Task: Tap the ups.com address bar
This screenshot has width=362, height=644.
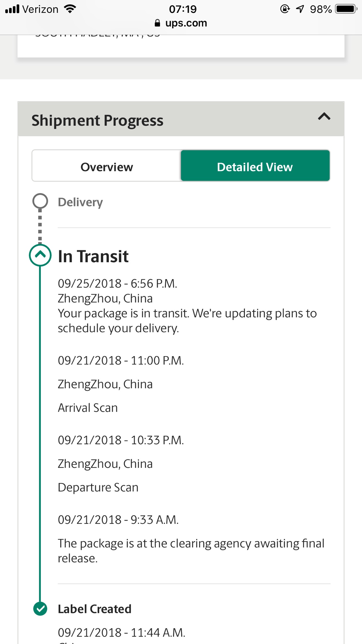Action: (181, 23)
